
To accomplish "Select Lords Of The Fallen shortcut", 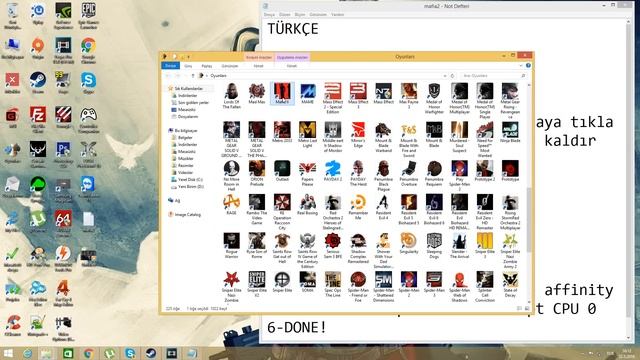I will [231, 96].
